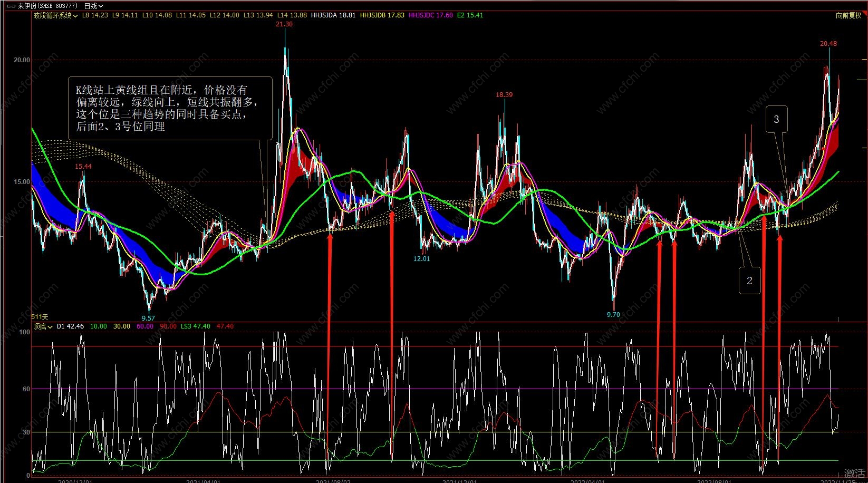Click the 9.70 low price label
Image resolution: width=868 pixels, height=483 pixels.
[613, 315]
